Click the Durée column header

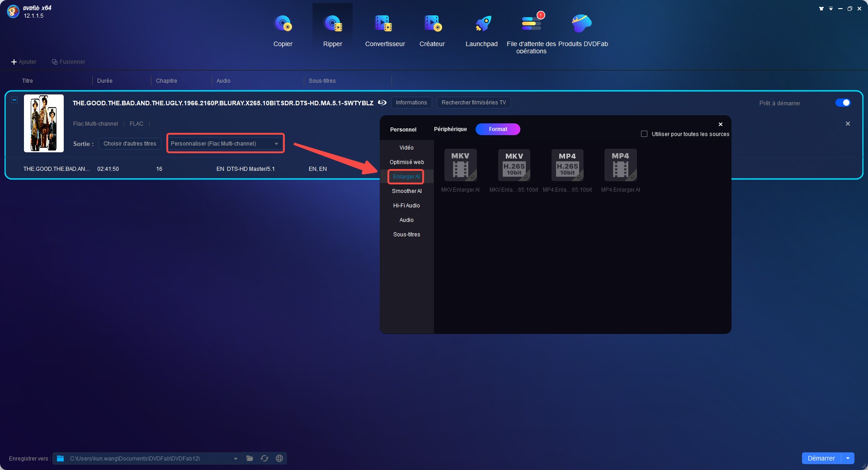pyautogui.click(x=104, y=81)
